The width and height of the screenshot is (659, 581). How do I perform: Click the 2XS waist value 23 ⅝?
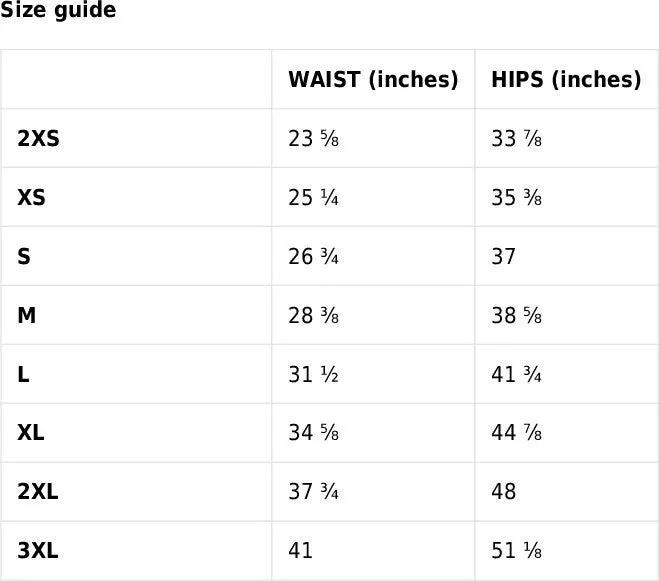pyautogui.click(x=313, y=139)
